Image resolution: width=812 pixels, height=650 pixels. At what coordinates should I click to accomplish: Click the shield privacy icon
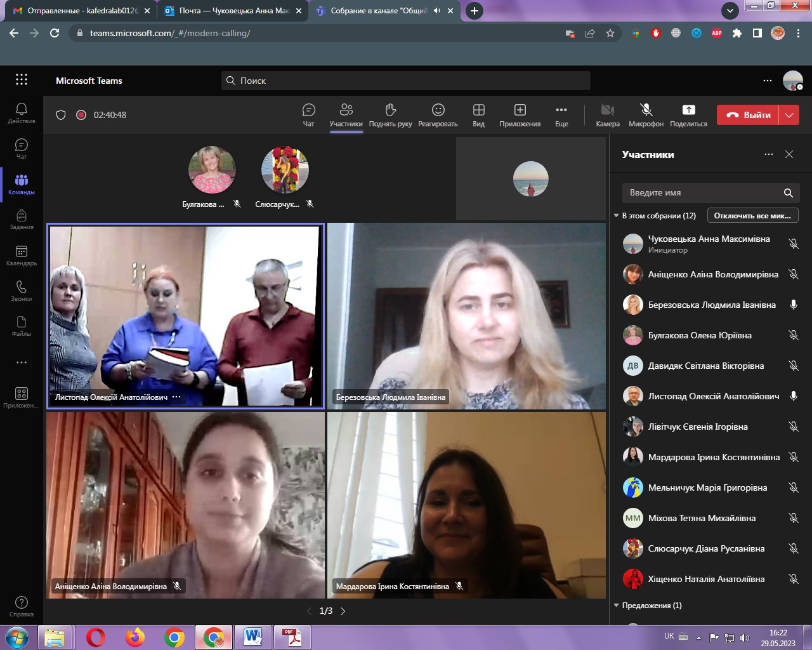61,115
